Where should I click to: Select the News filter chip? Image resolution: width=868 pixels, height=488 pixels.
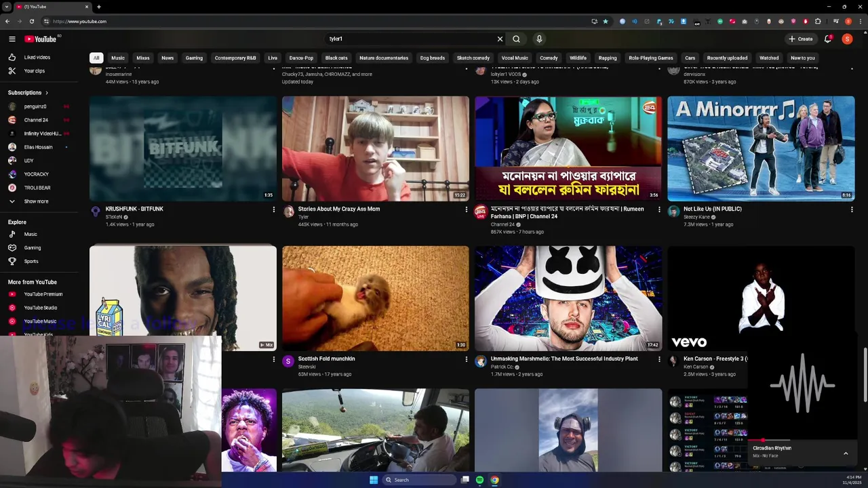coord(167,58)
